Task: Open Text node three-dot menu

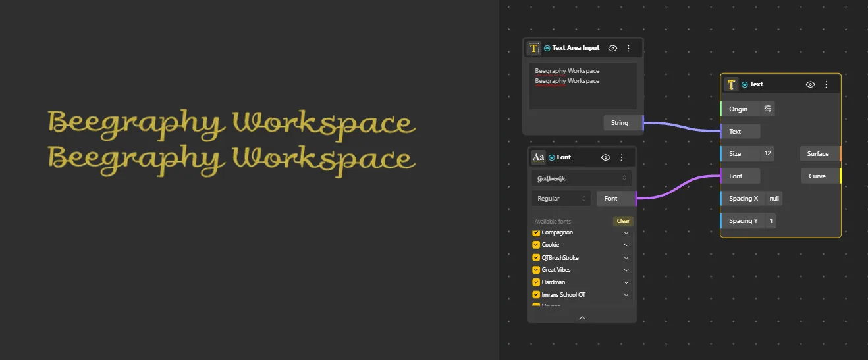Action: (x=826, y=84)
